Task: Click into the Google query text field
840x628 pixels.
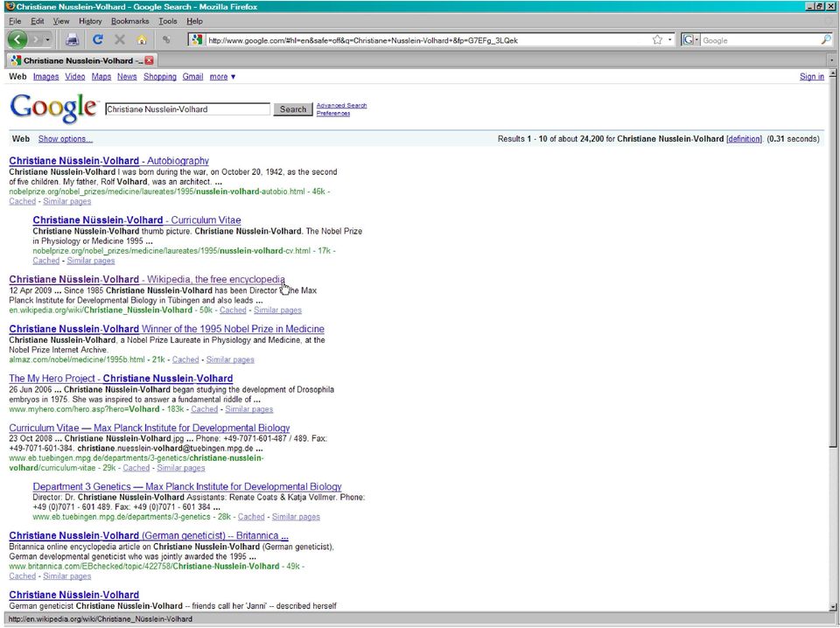Action: pos(187,109)
